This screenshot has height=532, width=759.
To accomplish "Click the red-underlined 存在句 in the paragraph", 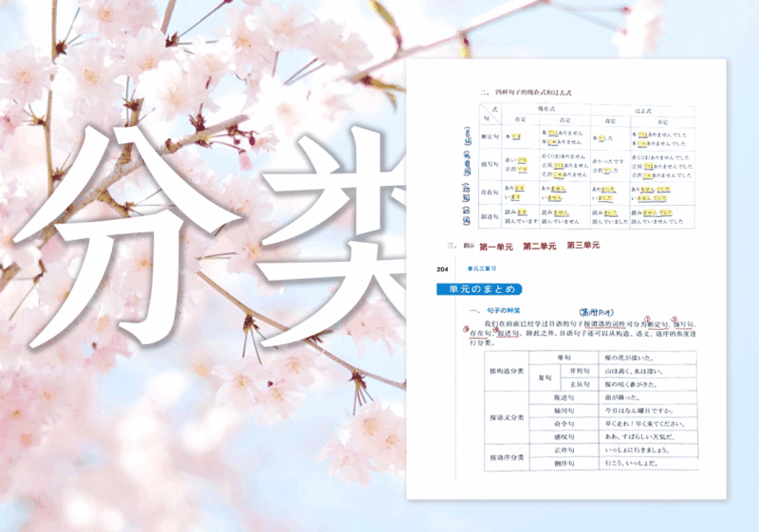I will click(480, 333).
